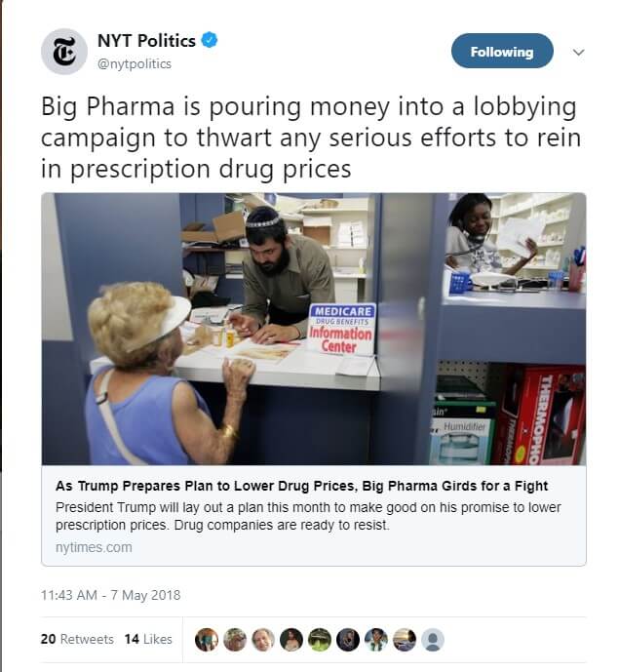Click the blue verified badge icon
The height and width of the screenshot is (672, 619).
tap(210, 40)
